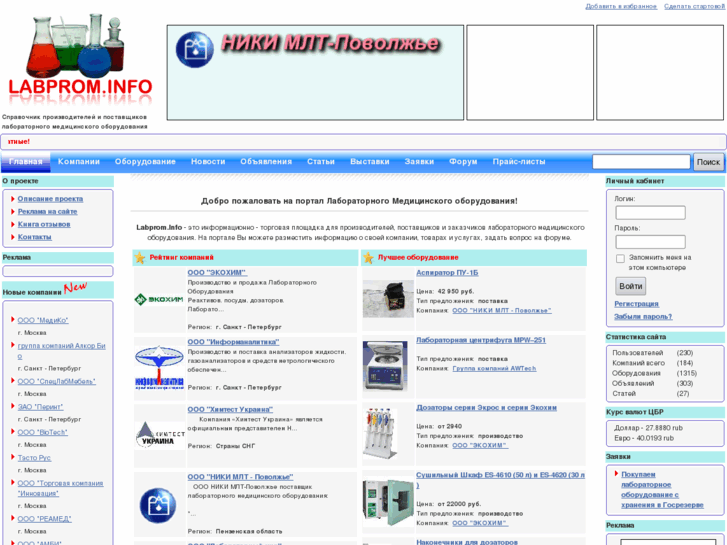This screenshot has width=727, height=545.
Task: Open the Статьи menu item
Action: click(x=321, y=162)
